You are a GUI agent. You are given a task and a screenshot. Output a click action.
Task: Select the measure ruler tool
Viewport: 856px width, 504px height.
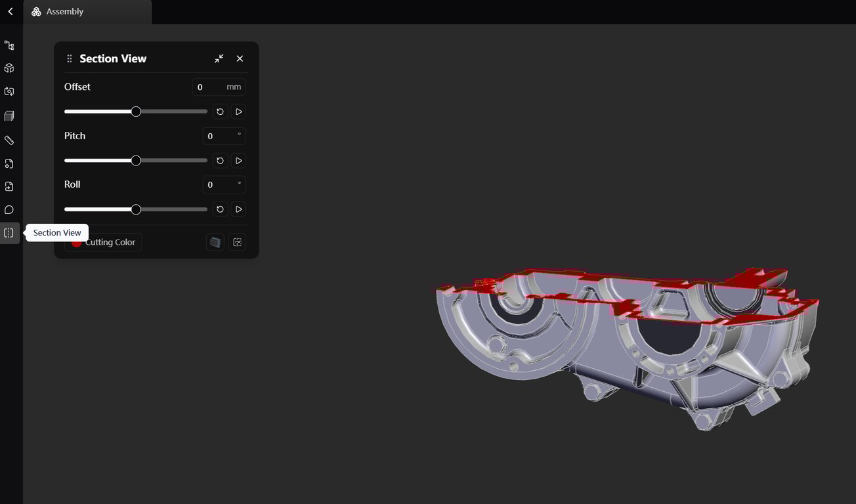[9, 140]
